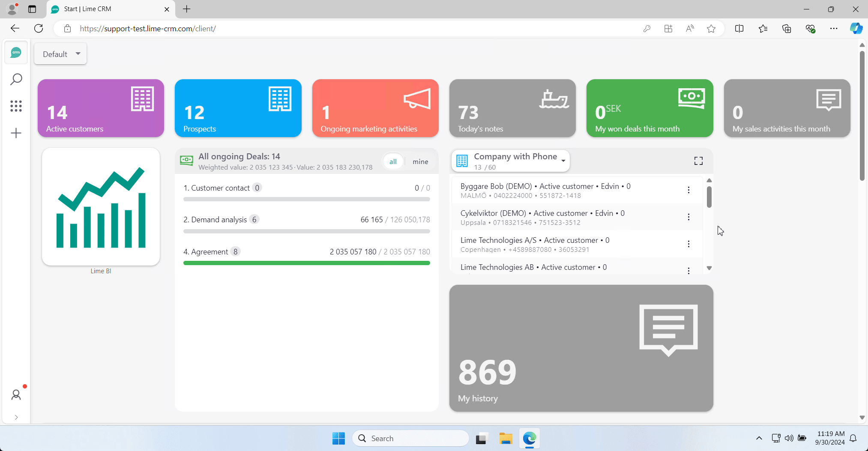View site information lock icon

pyautogui.click(x=67, y=29)
